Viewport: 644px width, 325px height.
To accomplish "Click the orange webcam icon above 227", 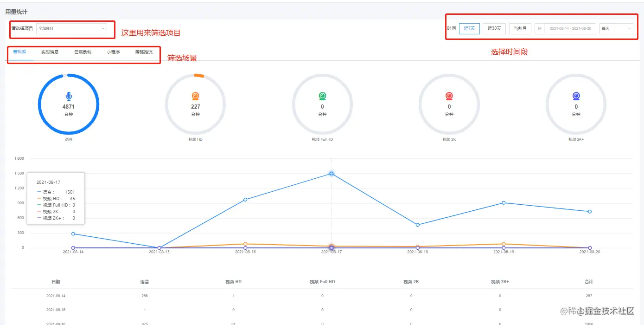I will (x=196, y=96).
